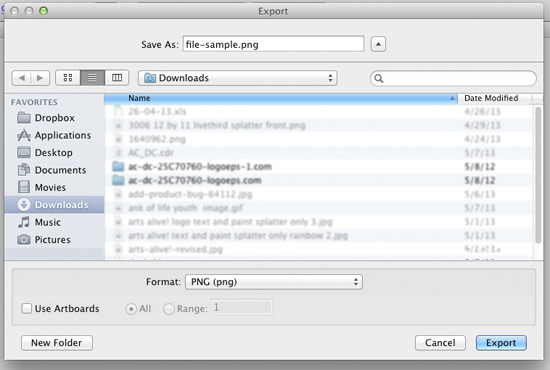Viewport: 550px width, 370px height.
Task: Select folder icon of ac-dc-25C70760-logoeps.com
Action: 118,180
